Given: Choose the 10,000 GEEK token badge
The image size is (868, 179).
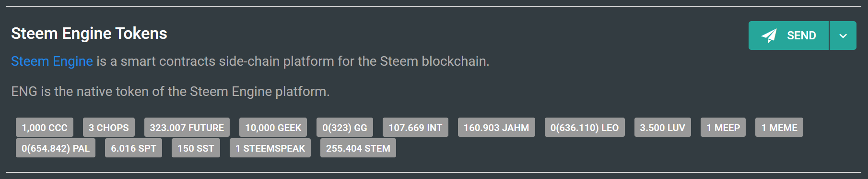Looking at the screenshot, I should point(273,128).
